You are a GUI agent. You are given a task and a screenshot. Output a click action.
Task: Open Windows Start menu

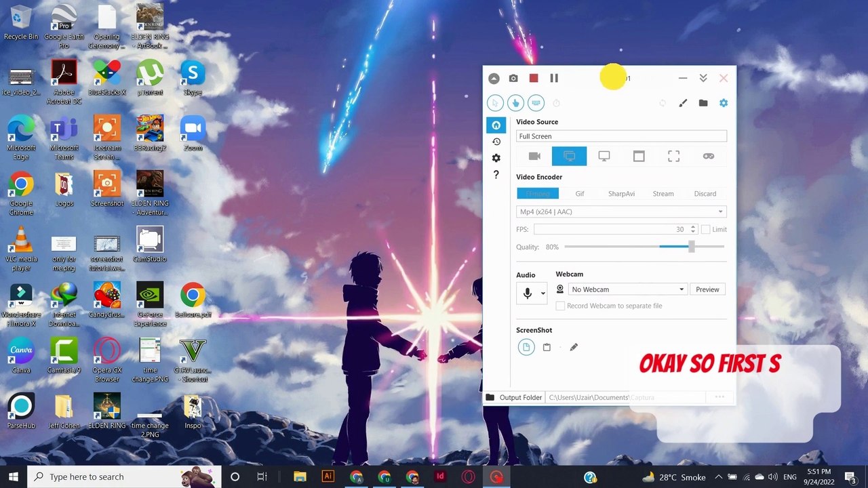click(x=14, y=477)
